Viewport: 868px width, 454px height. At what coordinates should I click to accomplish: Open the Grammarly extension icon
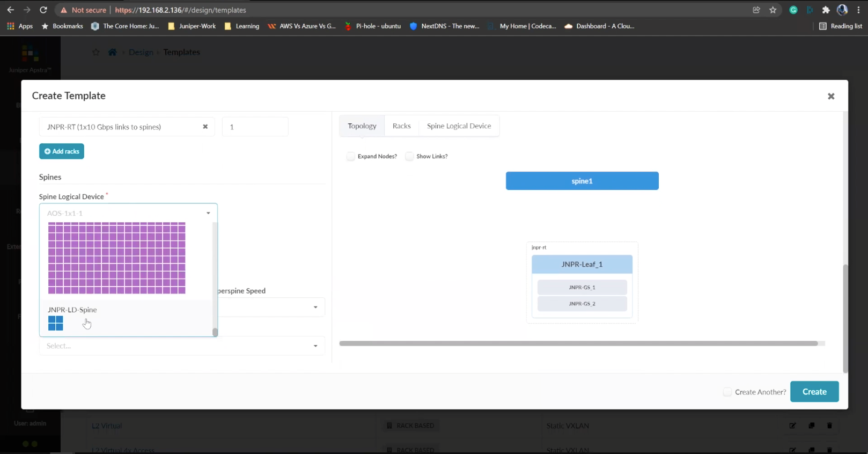coord(793,10)
